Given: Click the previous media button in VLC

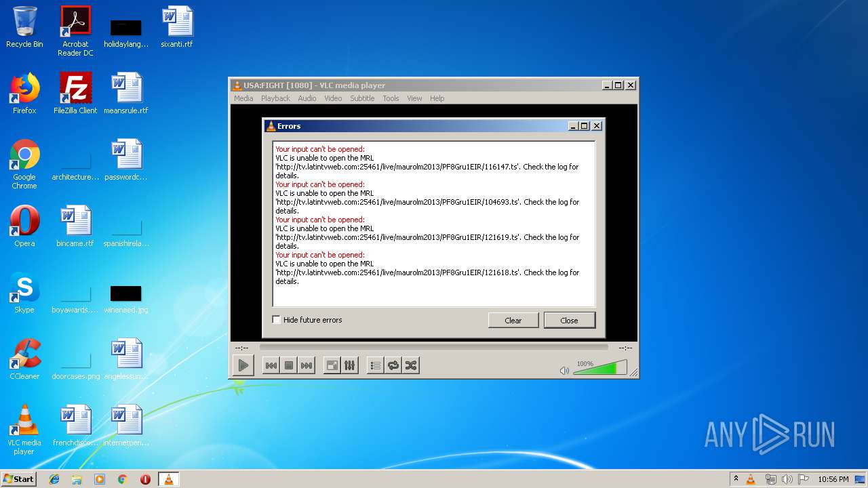Looking at the screenshot, I should 271,365.
